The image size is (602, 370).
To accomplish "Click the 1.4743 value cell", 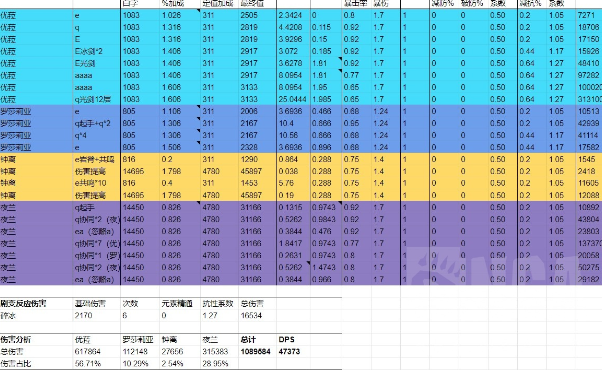I will click(326, 268).
